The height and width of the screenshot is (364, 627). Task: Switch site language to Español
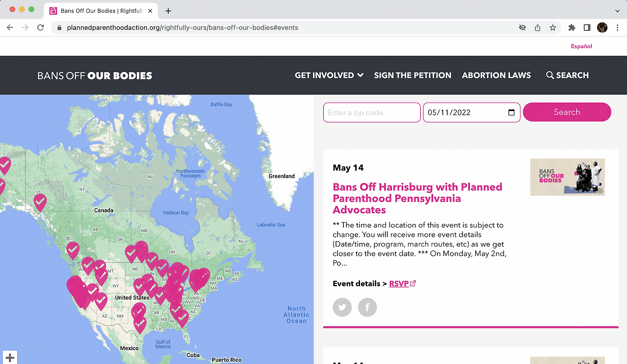pyautogui.click(x=581, y=46)
